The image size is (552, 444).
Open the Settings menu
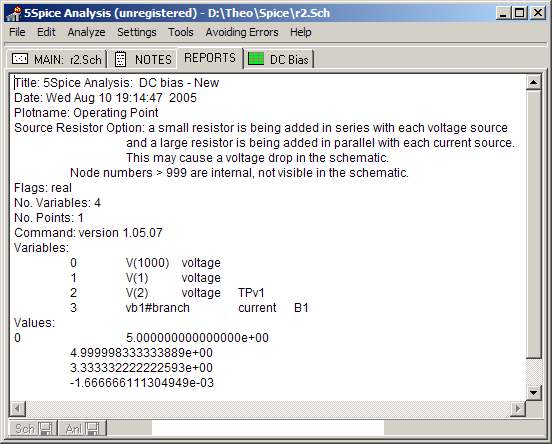point(137,32)
